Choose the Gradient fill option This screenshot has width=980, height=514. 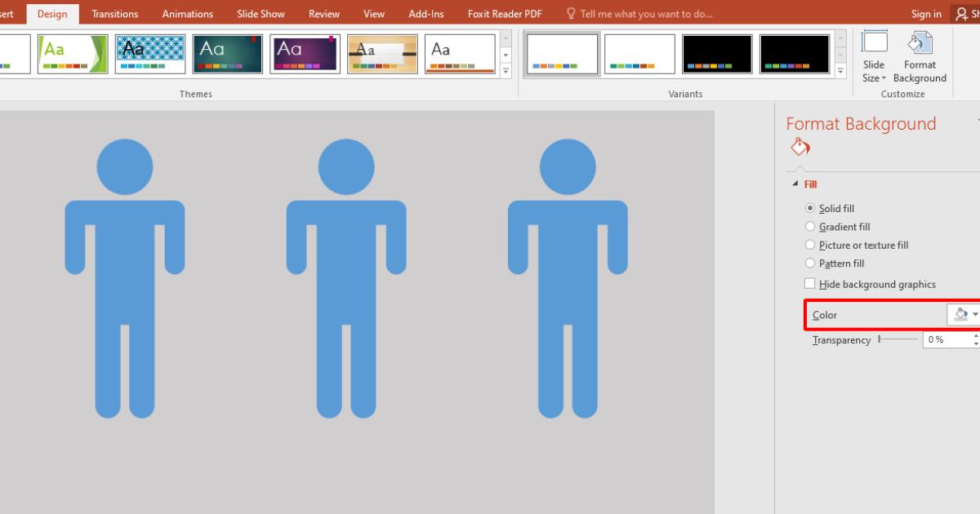tap(810, 227)
